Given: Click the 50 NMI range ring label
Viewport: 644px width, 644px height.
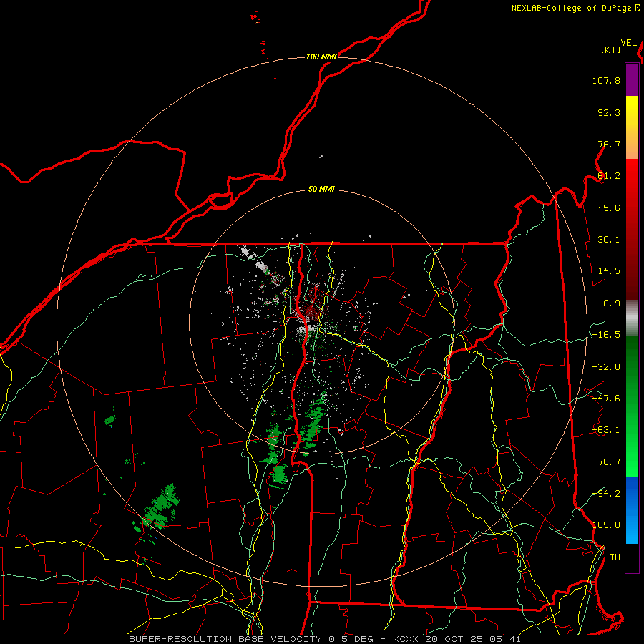Looking at the screenshot, I should pos(321,190).
